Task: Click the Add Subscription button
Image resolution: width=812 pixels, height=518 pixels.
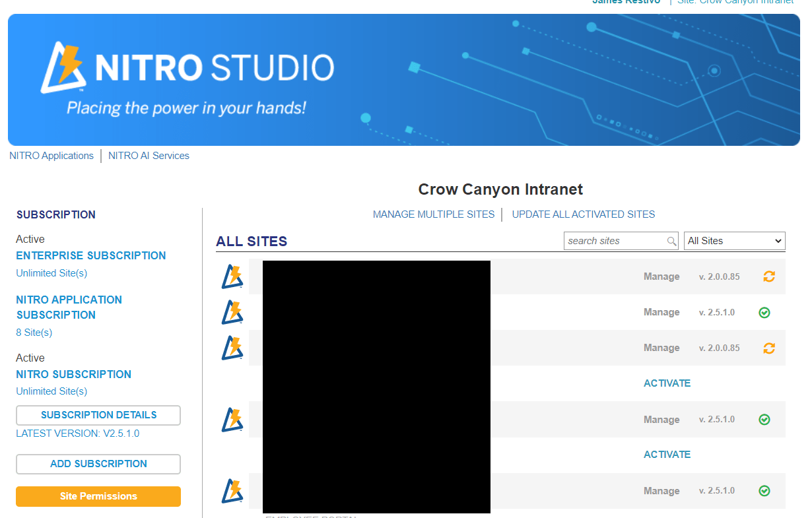Action: 98,464
